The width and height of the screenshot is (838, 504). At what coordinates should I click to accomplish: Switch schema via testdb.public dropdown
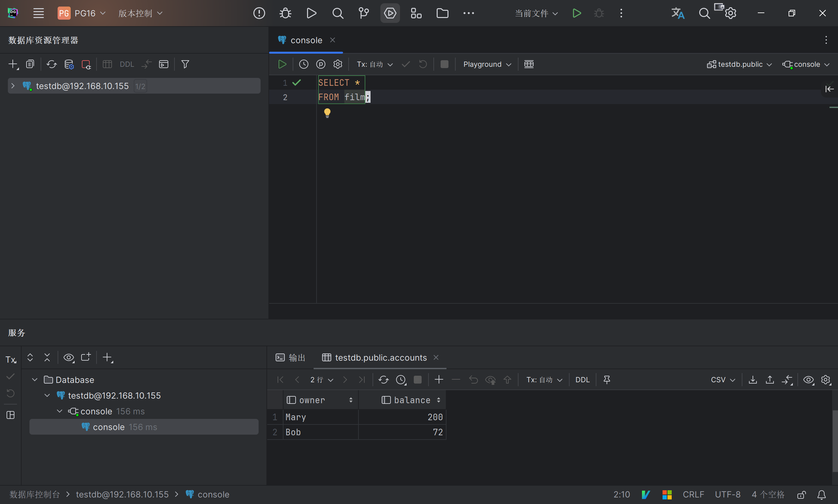(739, 64)
